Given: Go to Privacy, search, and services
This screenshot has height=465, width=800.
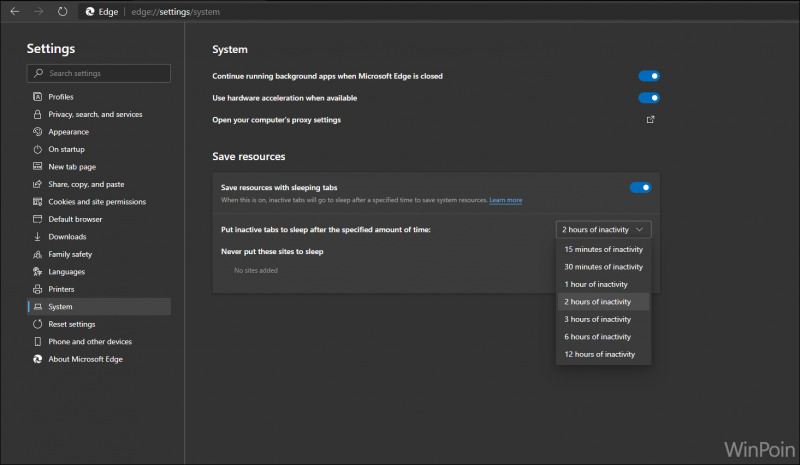Looking at the screenshot, I should (x=99, y=114).
